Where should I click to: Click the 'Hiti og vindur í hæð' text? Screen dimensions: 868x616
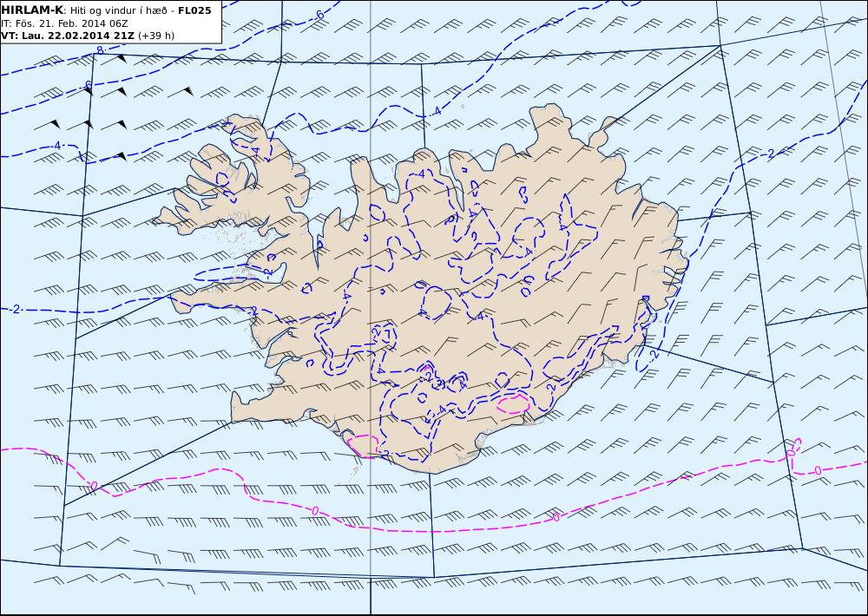(x=117, y=11)
